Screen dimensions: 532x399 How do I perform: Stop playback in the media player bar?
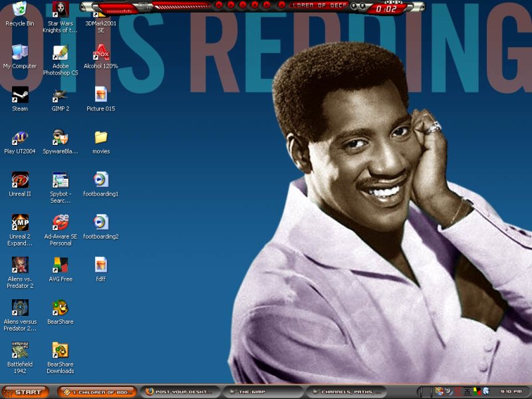pos(255,5)
